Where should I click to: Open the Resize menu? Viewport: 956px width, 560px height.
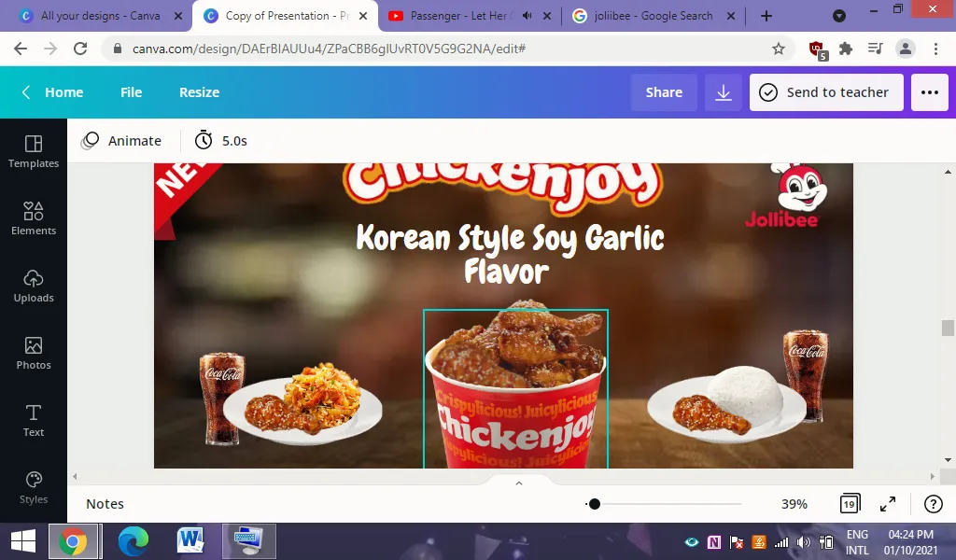click(200, 92)
